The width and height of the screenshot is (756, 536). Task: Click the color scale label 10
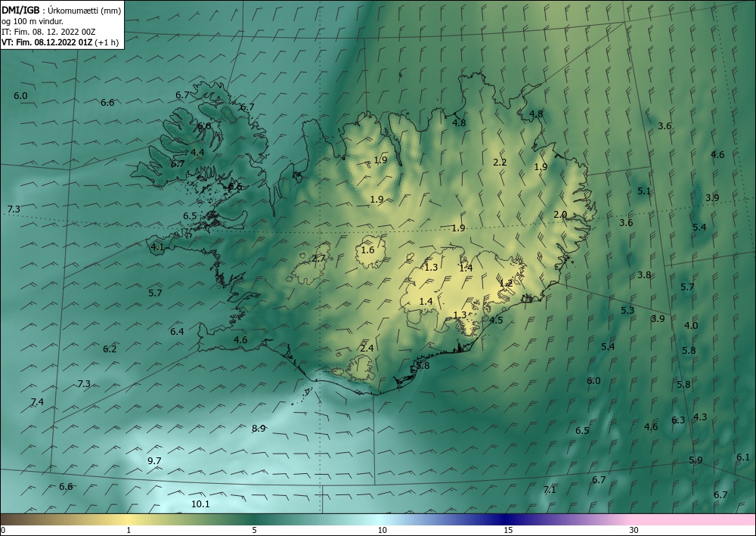click(x=382, y=530)
